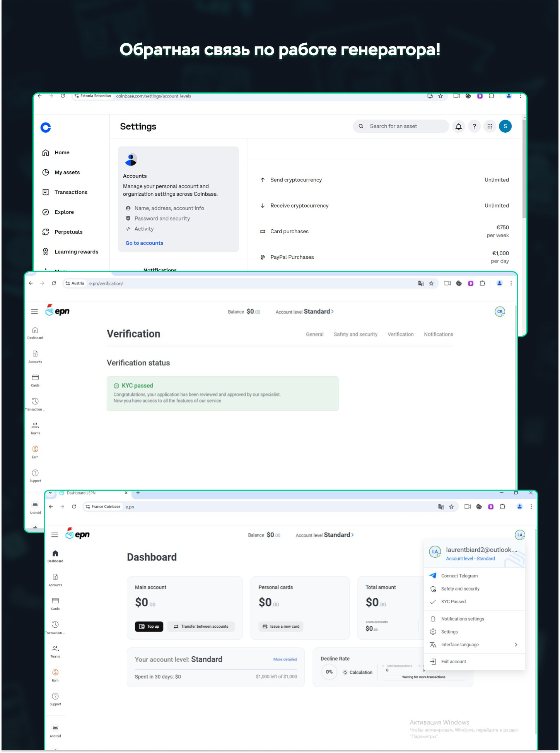The height and width of the screenshot is (753, 560).
Task: Click the Explore compass icon in Coinbase
Action: [x=46, y=212]
